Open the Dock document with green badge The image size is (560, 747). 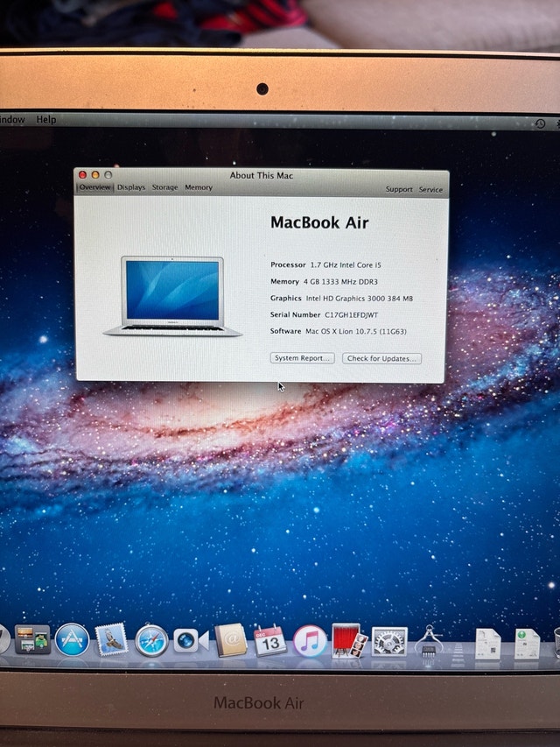(x=527, y=644)
